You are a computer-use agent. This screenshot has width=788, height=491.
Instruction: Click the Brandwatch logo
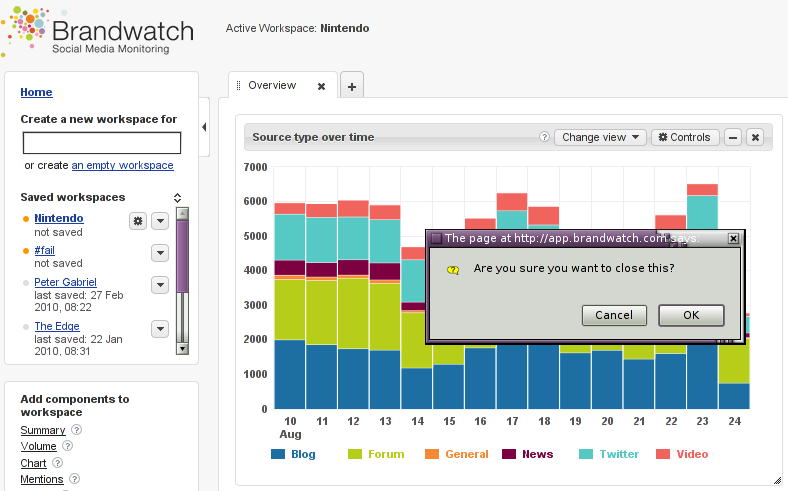pyautogui.click(x=98, y=31)
